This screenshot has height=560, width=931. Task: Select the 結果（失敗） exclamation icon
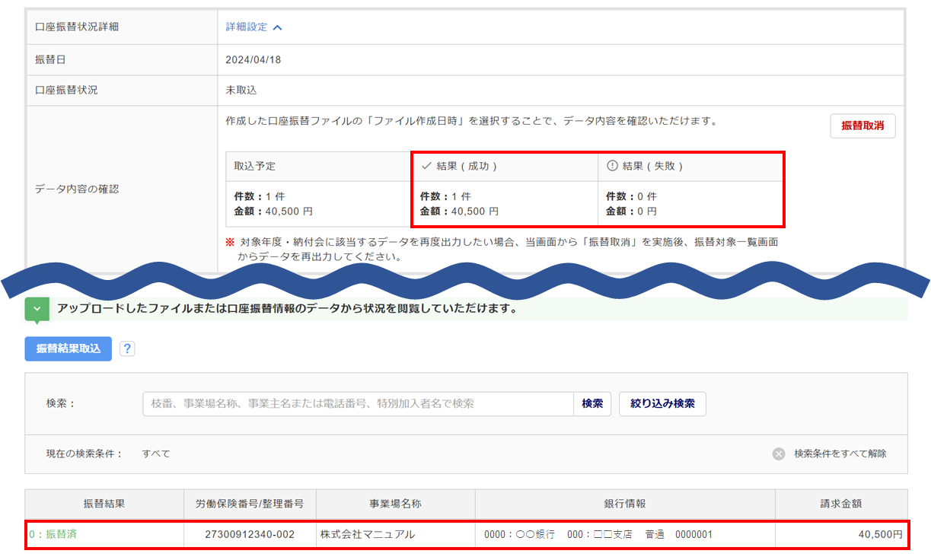[612, 166]
